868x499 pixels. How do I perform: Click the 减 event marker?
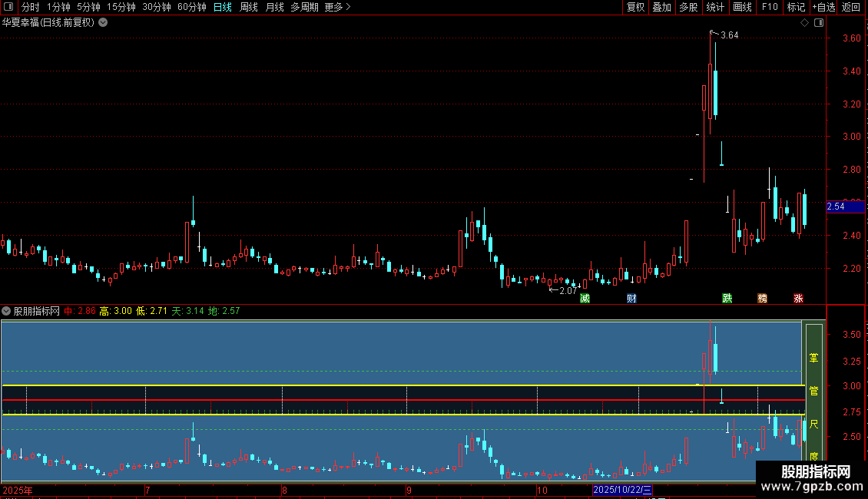(585, 298)
